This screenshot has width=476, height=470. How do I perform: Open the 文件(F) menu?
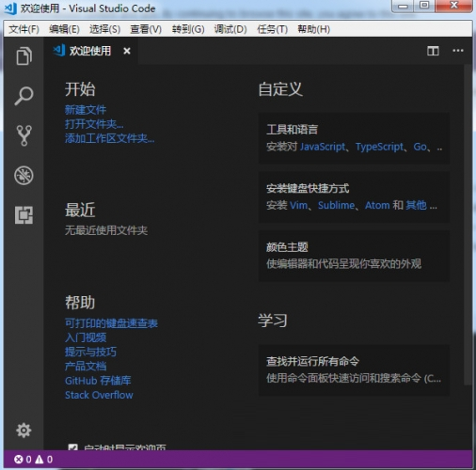(24, 29)
